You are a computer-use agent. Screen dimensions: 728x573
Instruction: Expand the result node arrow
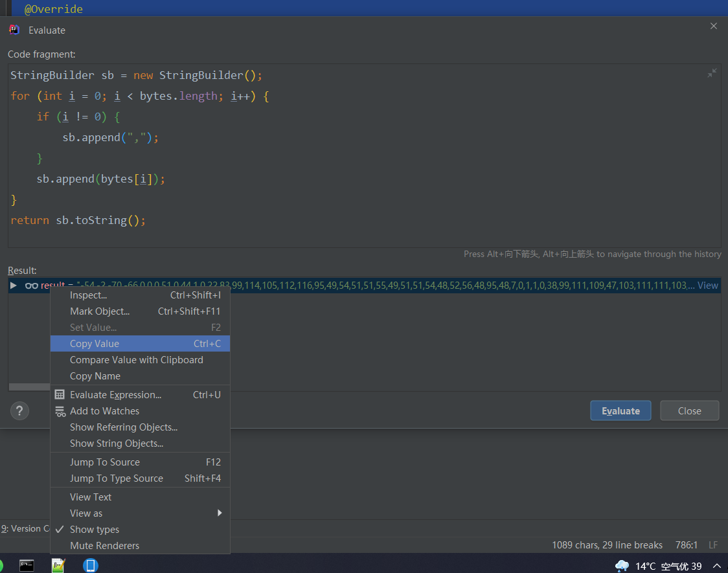tap(14, 286)
